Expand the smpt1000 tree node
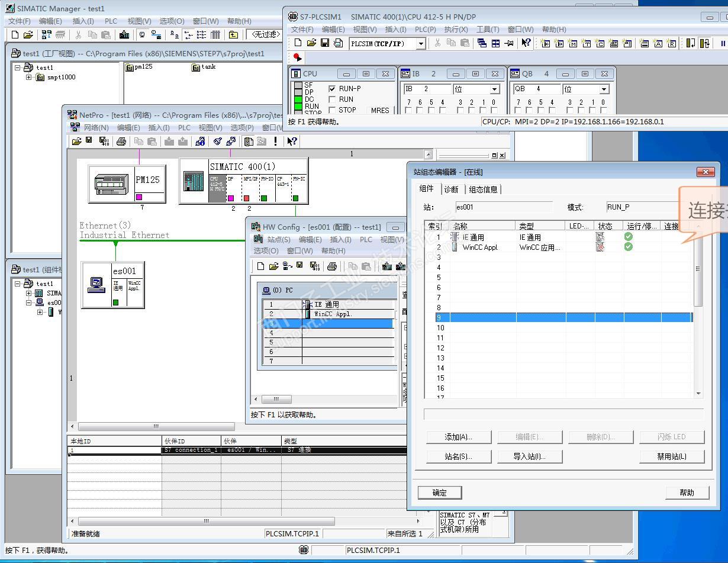728x563 pixels. pyautogui.click(x=29, y=77)
